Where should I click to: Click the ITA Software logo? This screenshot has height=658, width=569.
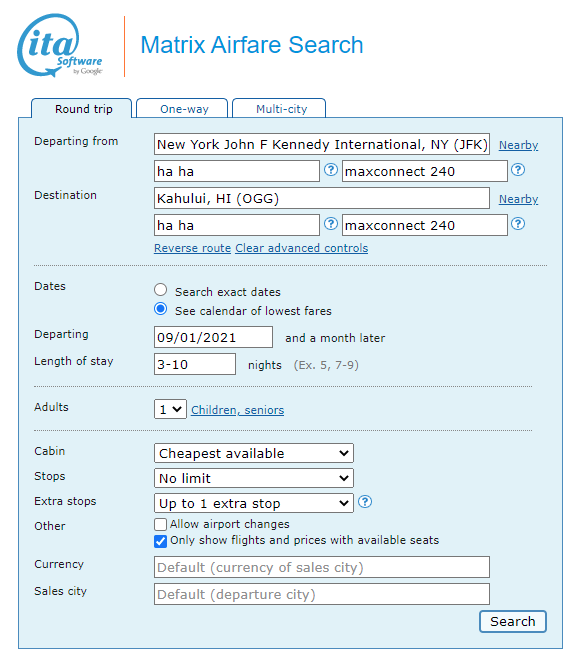pyautogui.click(x=60, y=45)
